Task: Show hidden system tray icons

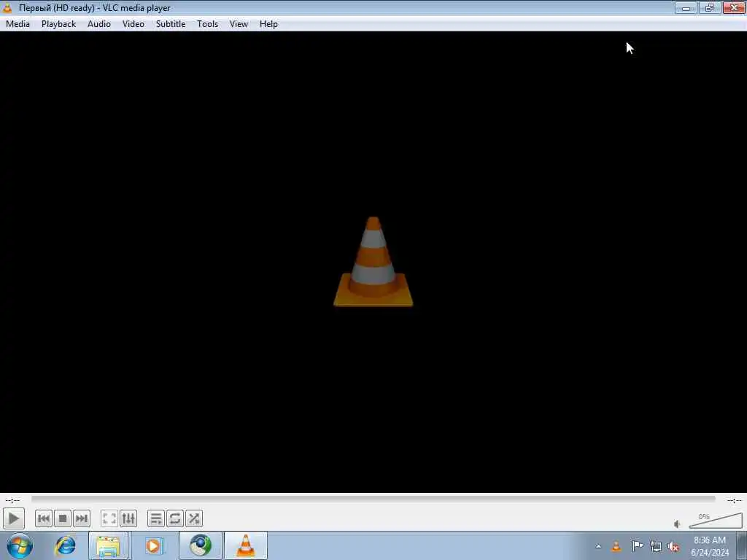Action: [598, 546]
